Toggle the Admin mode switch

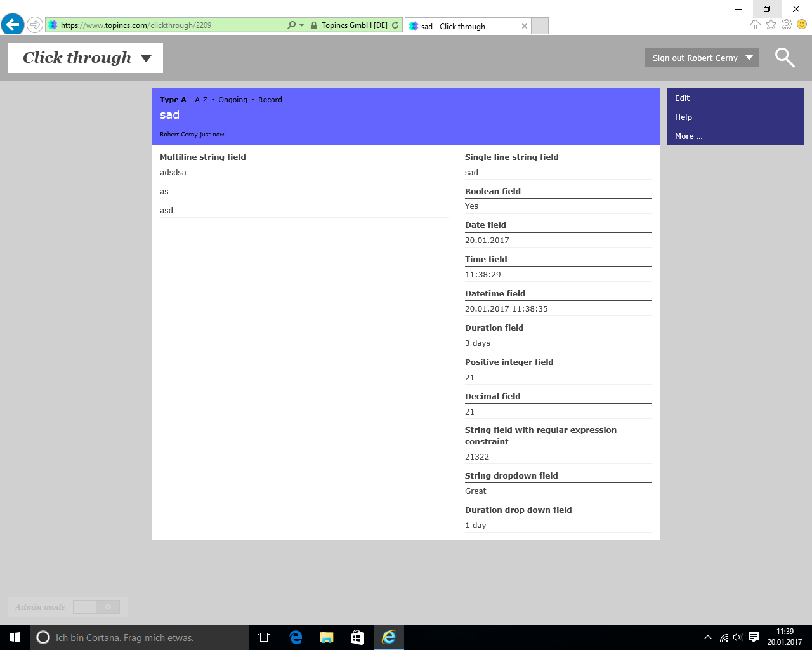96,607
